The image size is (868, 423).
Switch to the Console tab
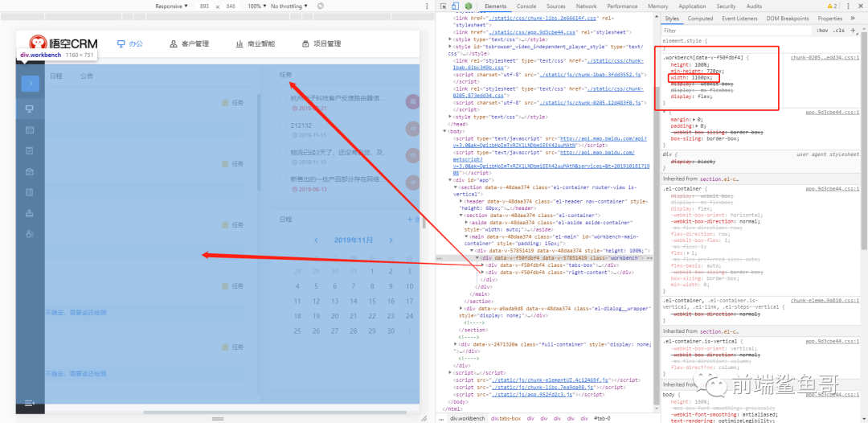pyautogui.click(x=526, y=6)
